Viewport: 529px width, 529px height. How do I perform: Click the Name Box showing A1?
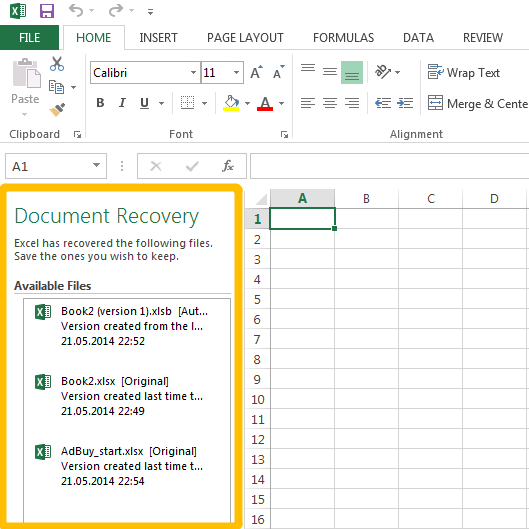point(56,166)
